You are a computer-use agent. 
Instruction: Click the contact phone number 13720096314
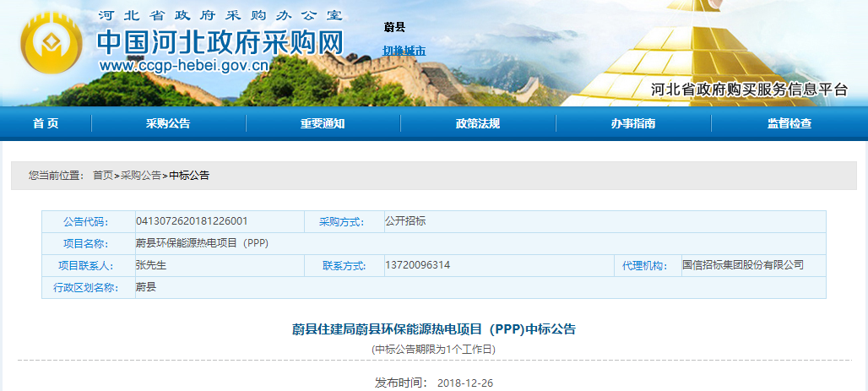417,265
